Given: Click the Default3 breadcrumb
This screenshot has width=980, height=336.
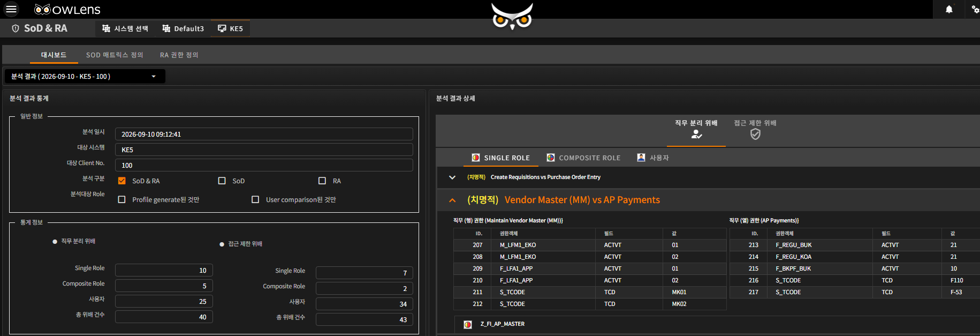Looking at the screenshot, I should click(x=183, y=28).
